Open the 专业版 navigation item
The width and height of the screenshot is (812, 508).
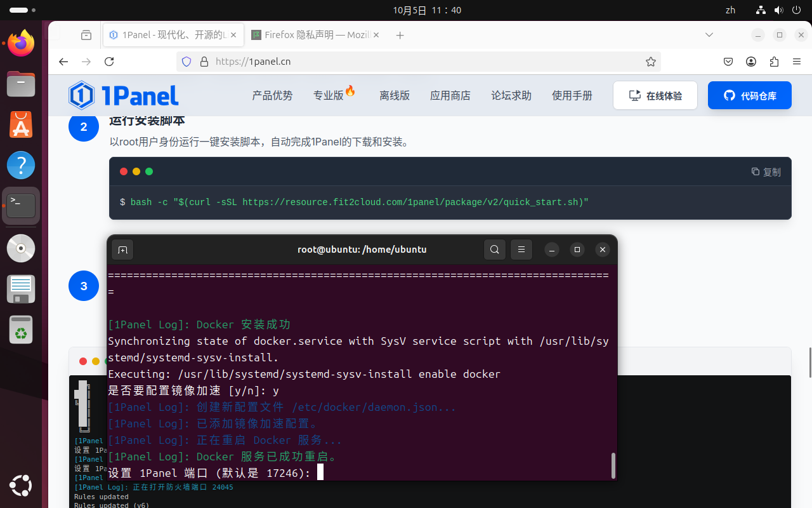334,94
